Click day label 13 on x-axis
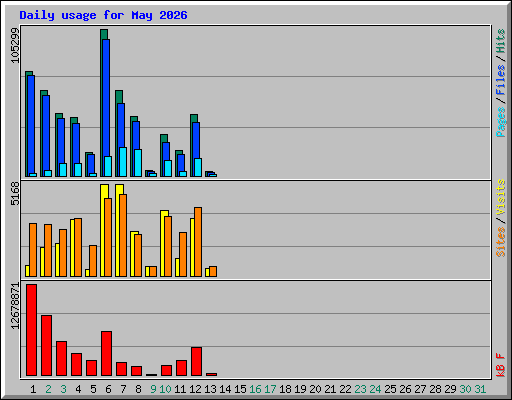Screen dimensions: 512x400 pyautogui.click(x=210, y=389)
